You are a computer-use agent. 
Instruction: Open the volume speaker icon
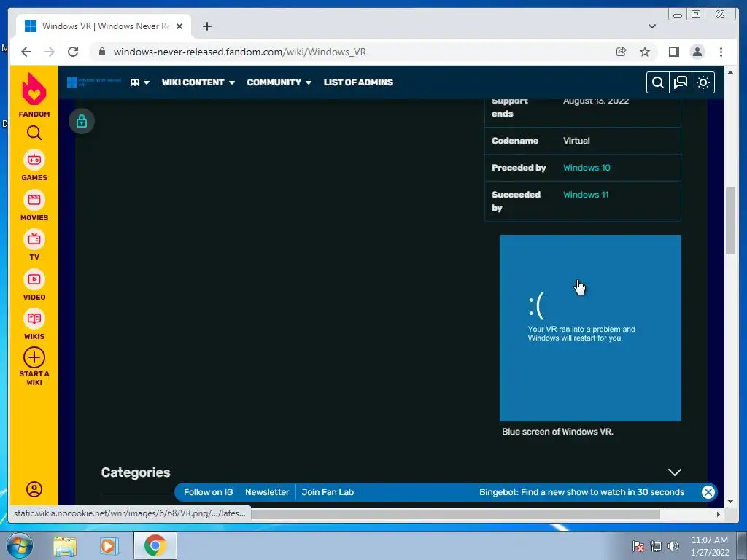[673, 546]
